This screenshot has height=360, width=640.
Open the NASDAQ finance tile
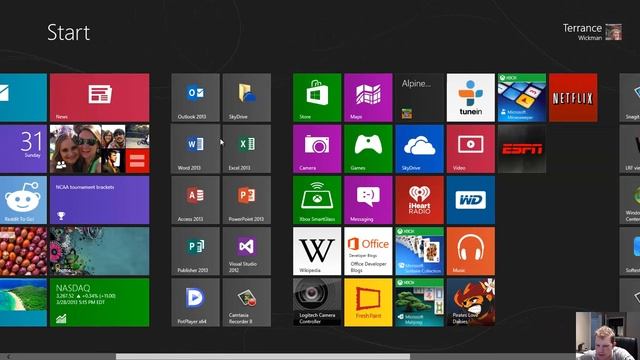100,302
